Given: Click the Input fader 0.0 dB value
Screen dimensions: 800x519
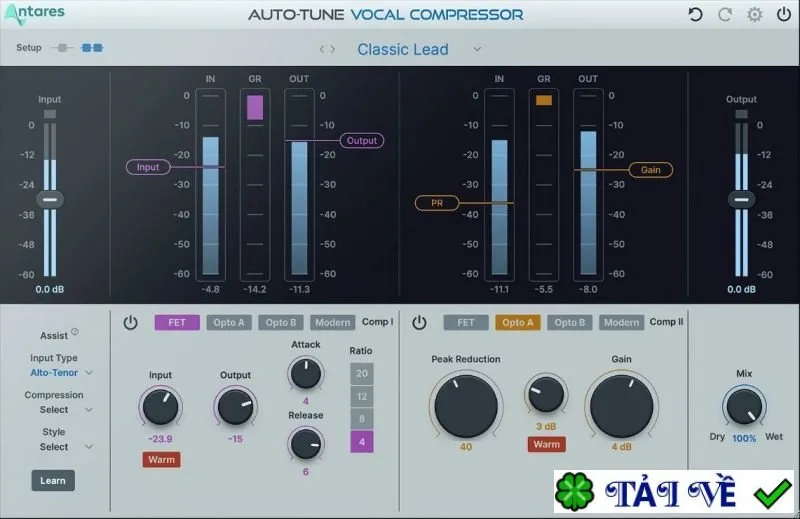Looking at the screenshot, I should coord(50,289).
